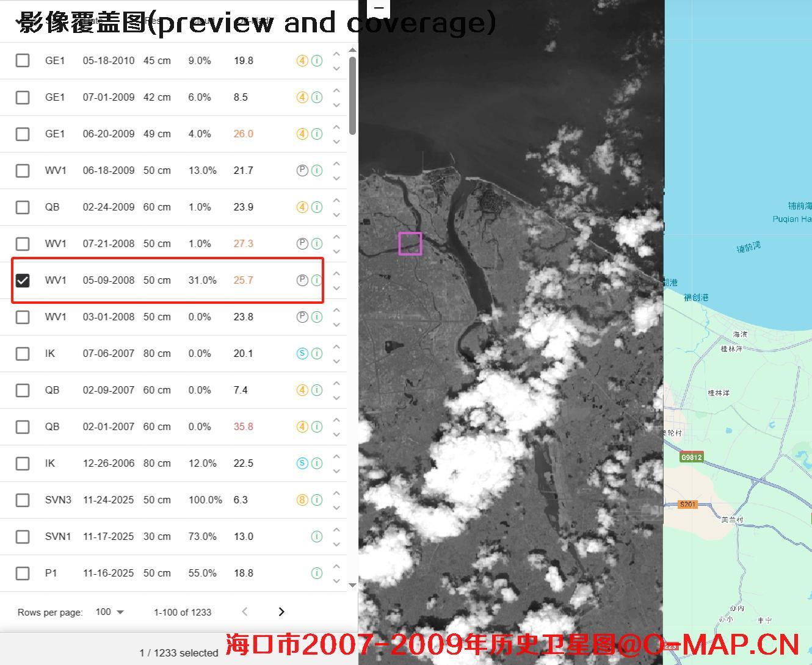
Task: Uncheck the selected WV1 05-09-2008 image
Action: pos(23,280)
